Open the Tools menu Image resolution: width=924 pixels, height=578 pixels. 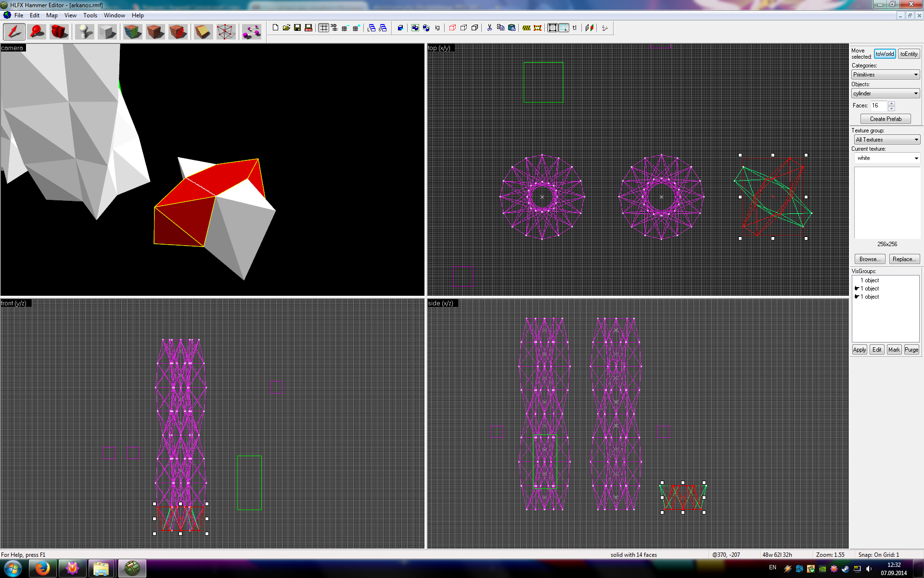click(x=90, y=15)
